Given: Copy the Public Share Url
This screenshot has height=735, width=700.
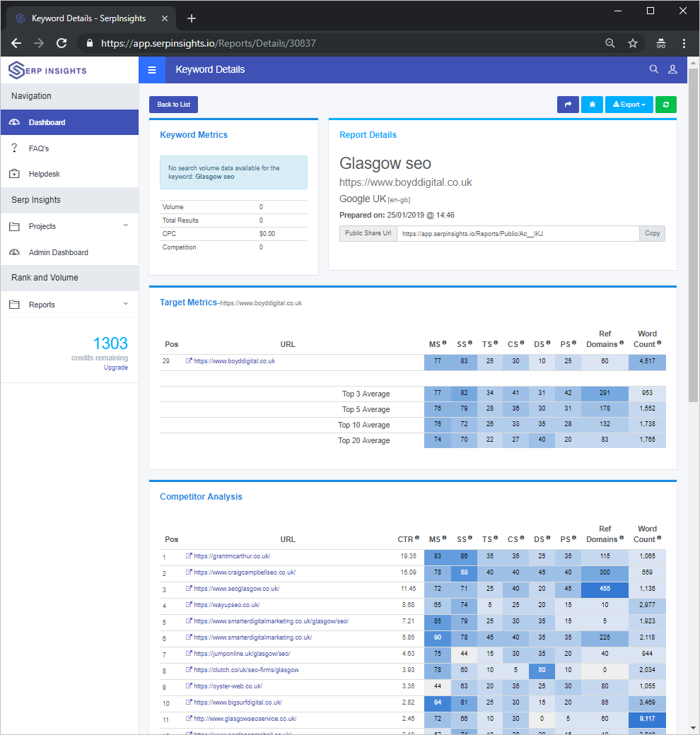Looking at the screenshot, I should click(651, 233).
